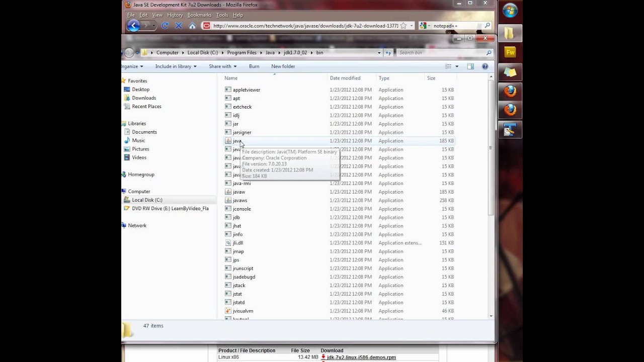Change view with the Explorer views icon
644x362 pixels.
pos(448,66)
